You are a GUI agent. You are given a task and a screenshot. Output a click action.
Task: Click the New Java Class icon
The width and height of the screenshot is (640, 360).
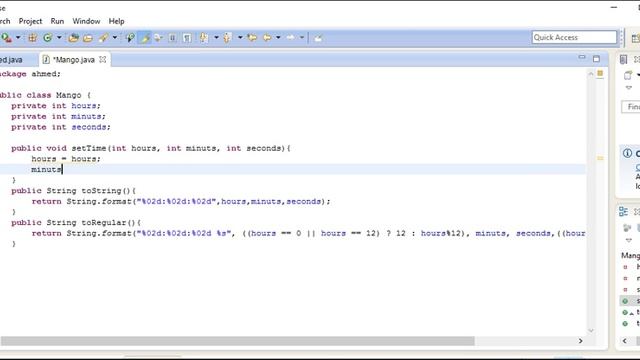click(47, 38)
